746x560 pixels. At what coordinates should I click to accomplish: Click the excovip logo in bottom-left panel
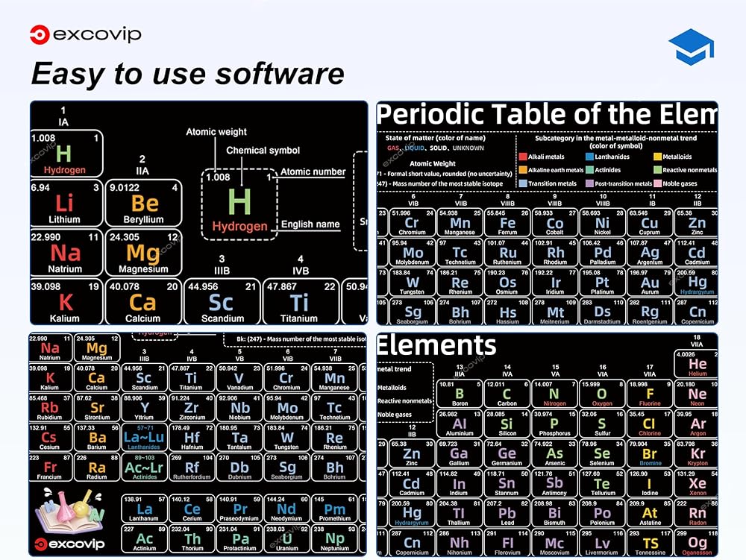point(70,544)
